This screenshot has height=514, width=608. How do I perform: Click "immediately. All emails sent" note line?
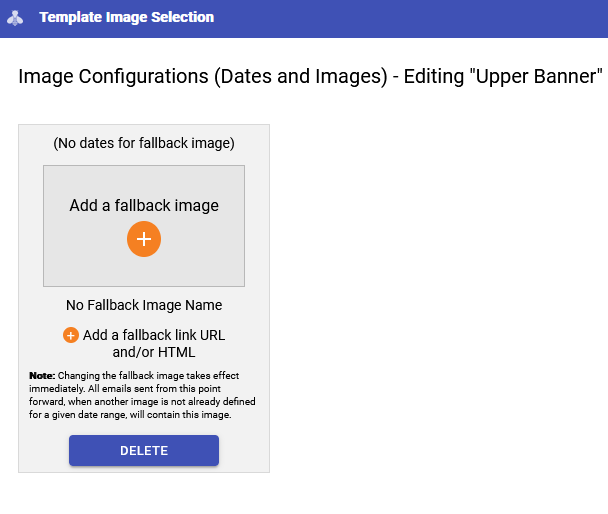[x=125, y=389]
